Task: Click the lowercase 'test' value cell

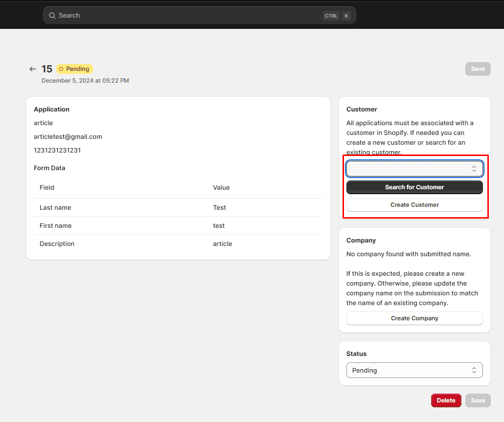Action: click(x=219, y=226)
